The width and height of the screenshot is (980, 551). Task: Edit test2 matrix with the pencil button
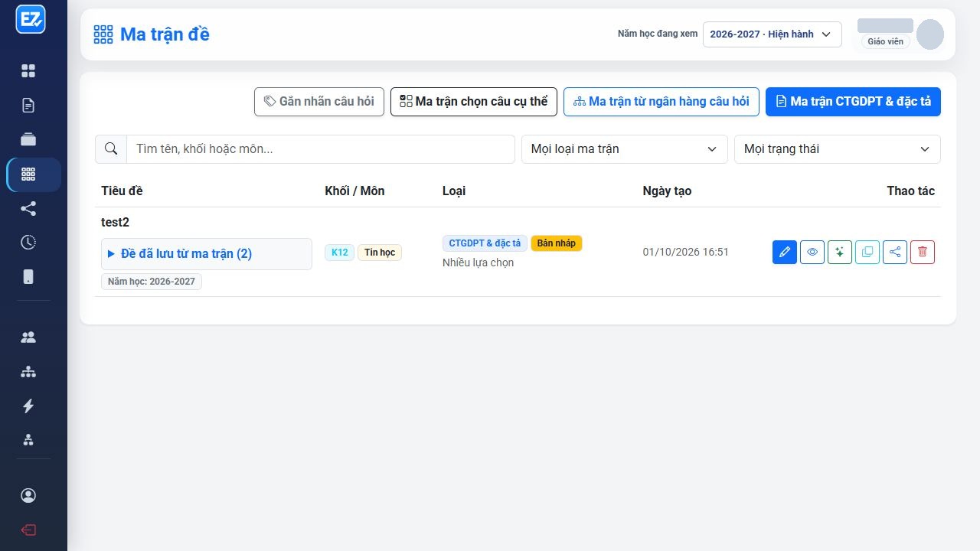tap(785, 252)
